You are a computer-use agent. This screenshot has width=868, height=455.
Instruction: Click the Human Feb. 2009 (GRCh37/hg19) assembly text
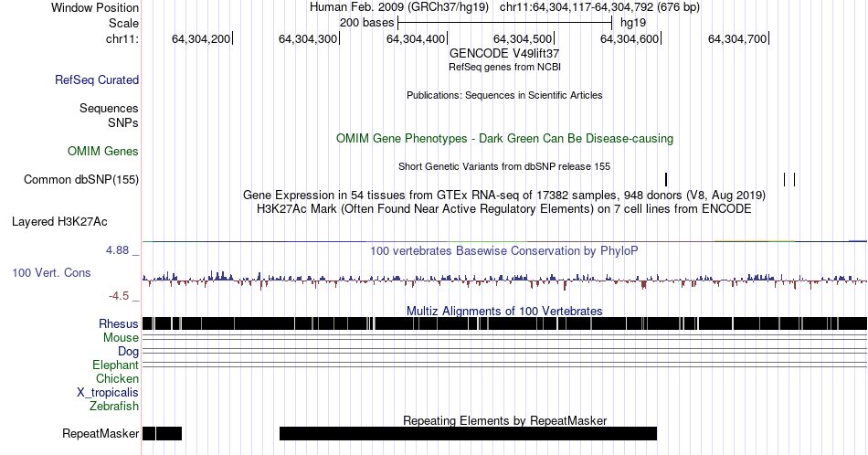pos(399,7)
